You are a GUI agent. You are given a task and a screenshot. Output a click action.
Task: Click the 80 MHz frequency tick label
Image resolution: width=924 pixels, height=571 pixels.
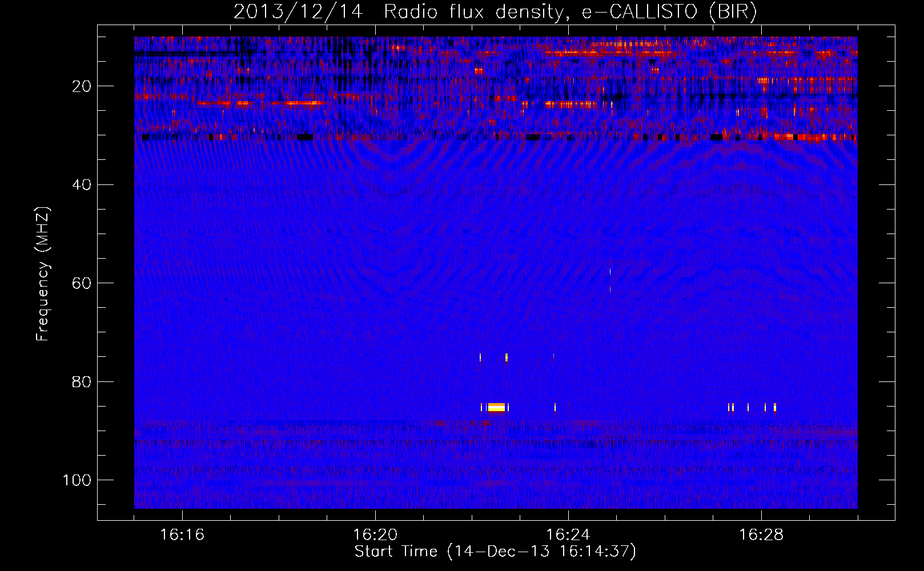coord(82,381)
